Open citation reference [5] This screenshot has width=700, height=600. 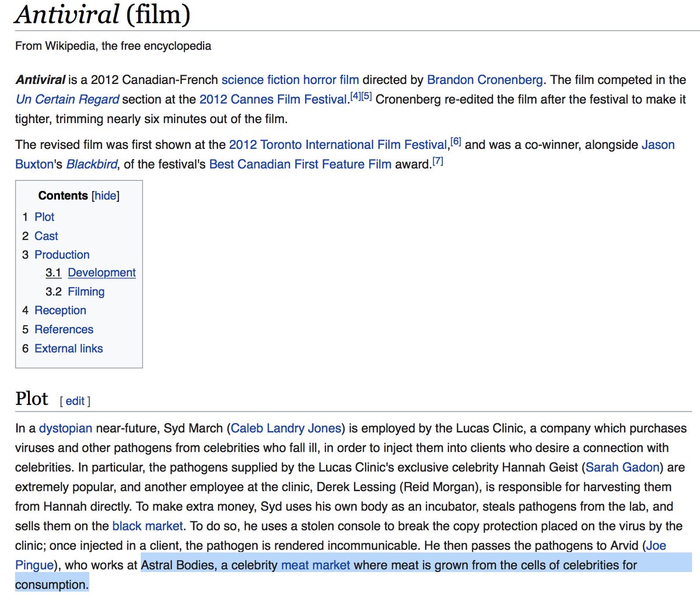pos(366,96)
